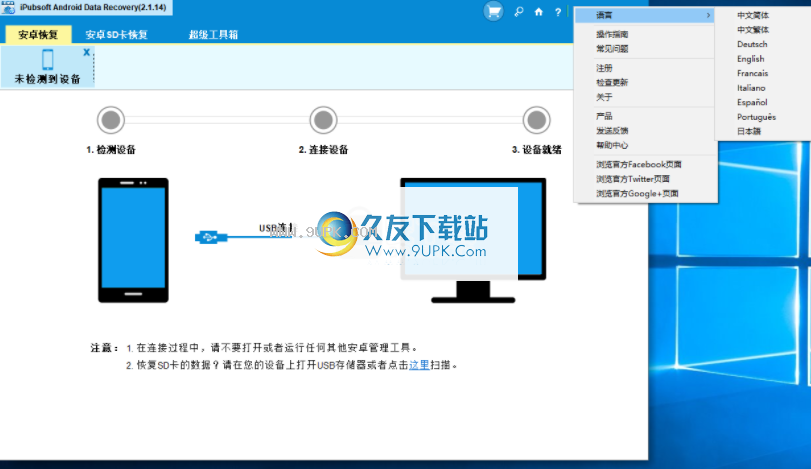
Task: Click the 未检测到设备 label
Action: click(x=48, y=79)
